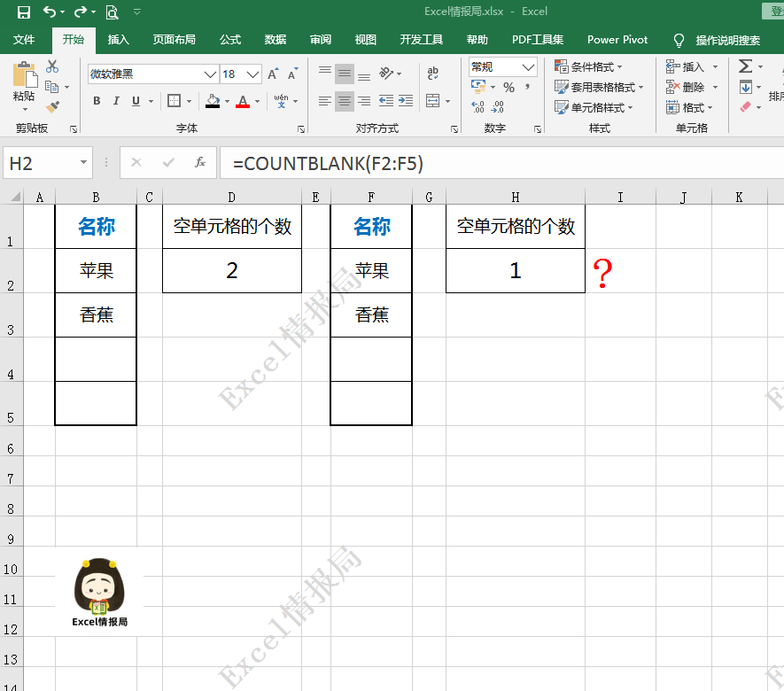This screenshot has width=784, height=691.
Task: Decrease decimal places
Action: [498, 106]
